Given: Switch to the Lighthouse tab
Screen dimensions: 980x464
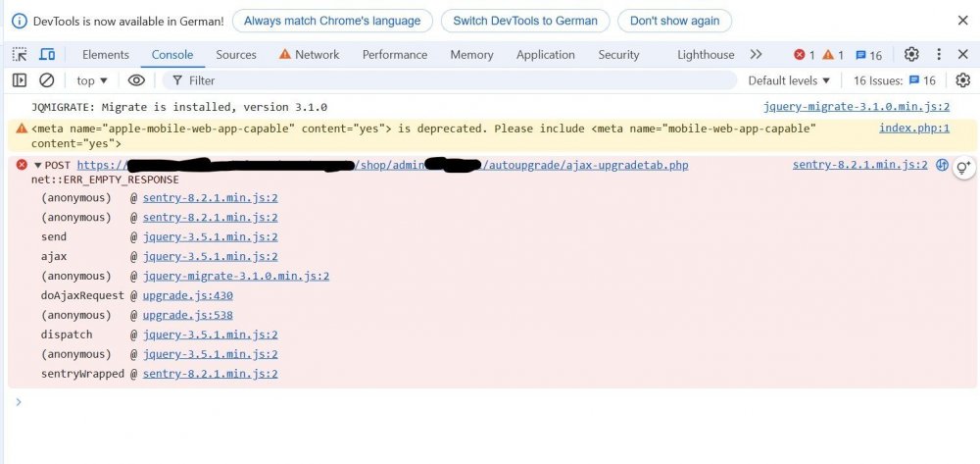Looking at the screenshot, I should (x=706, y=54).
